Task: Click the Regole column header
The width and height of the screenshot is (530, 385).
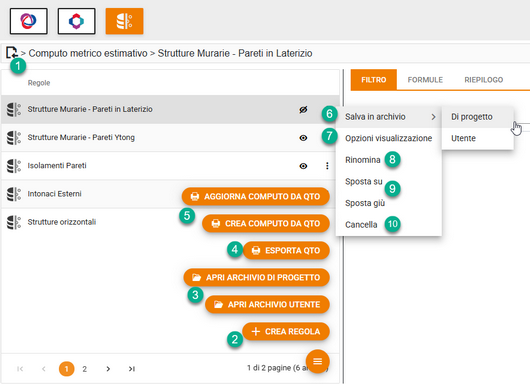Action: (x=39, y=83)
